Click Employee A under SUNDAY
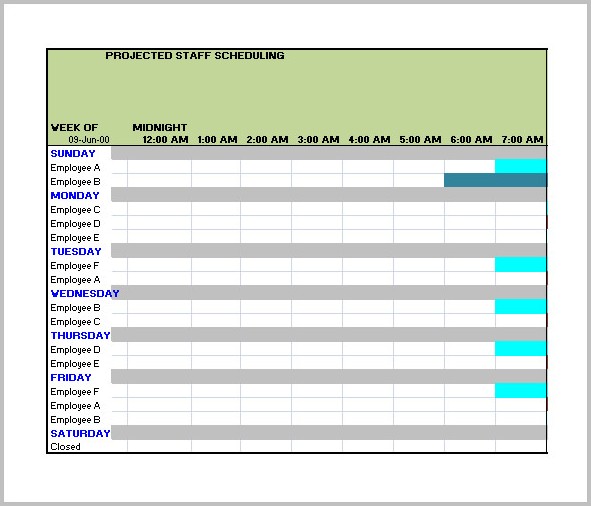 coord(75,168)
